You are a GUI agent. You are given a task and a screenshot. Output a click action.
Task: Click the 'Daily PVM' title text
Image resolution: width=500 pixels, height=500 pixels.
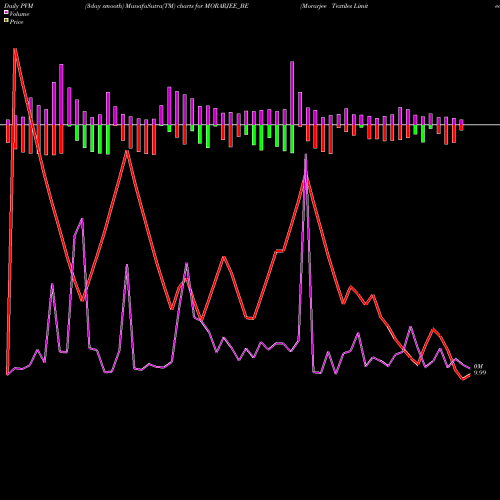(x=19, y=6)
